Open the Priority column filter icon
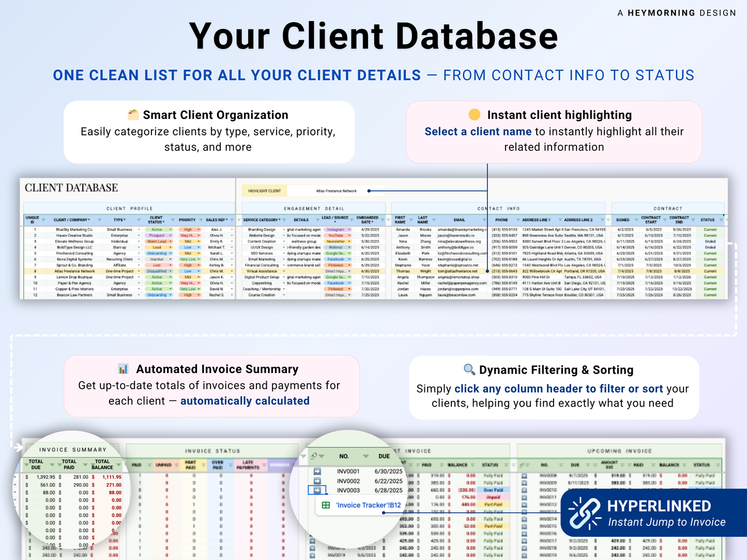The width and height of the screenshot is (747, 560). [200, 220]
